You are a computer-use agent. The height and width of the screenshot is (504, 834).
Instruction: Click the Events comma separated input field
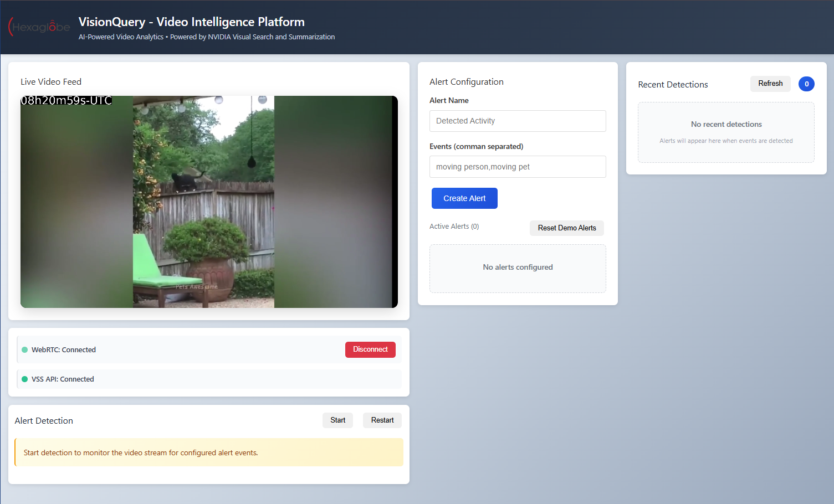pyautogui.click(x=518, y=167)
